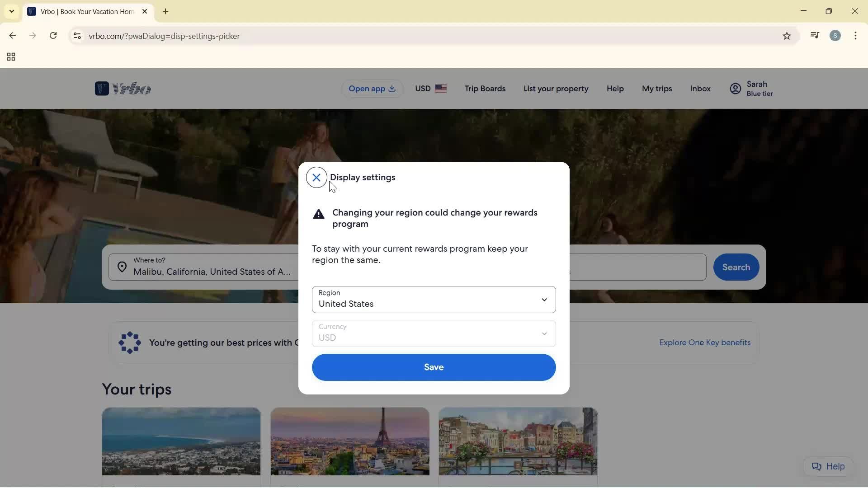The width and height of the screenshot is (868, 488).
Task: Reload the page
Action: click(53, 36)
